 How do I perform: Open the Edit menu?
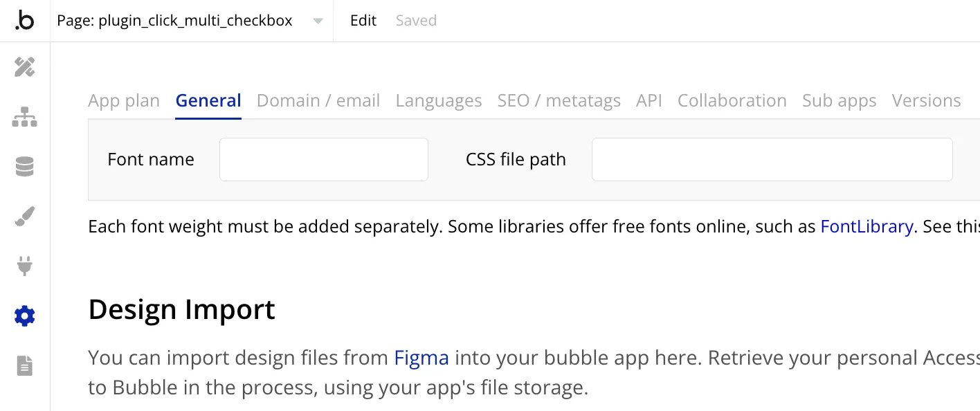(363, 21)
